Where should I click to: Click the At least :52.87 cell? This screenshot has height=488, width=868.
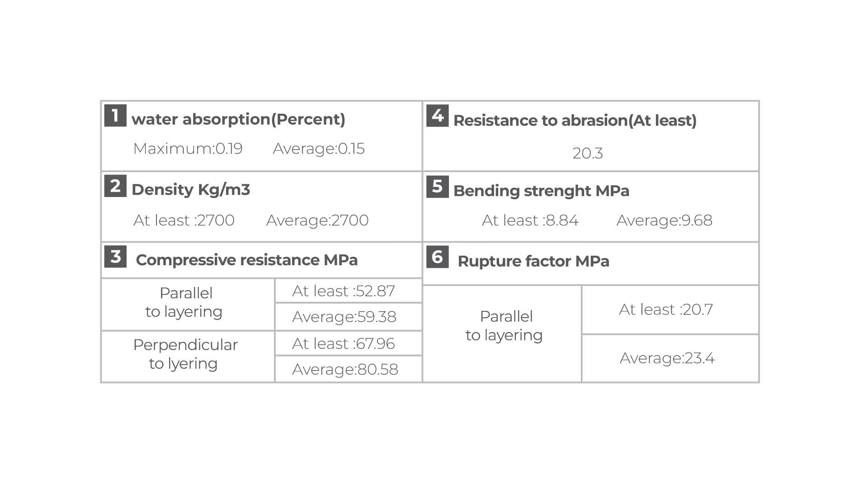[349, 291]
